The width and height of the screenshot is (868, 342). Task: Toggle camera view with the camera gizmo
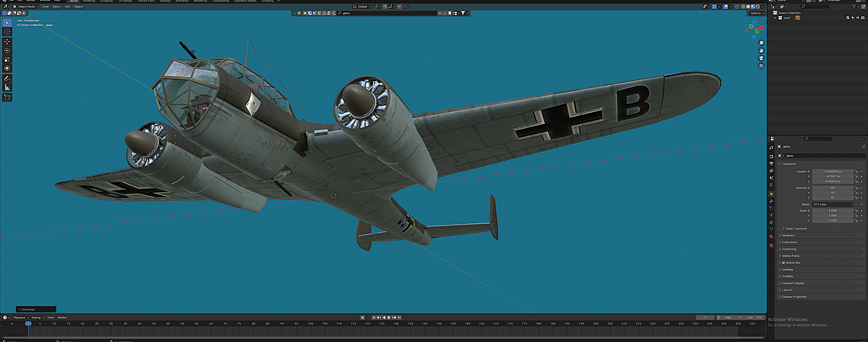pos(761,58)
